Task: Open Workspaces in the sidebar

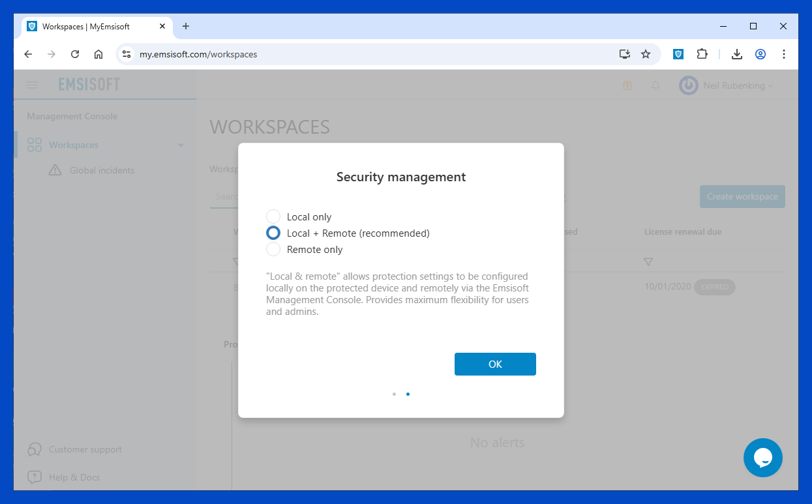Action: click(74, 145)
